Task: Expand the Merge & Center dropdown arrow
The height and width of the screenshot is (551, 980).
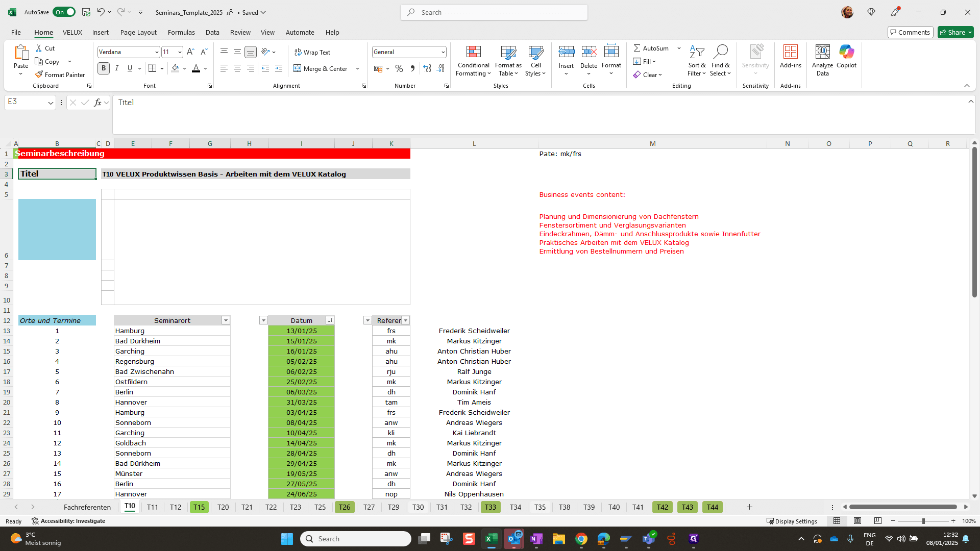Action: pyautogui.click(x=357, y=68)
